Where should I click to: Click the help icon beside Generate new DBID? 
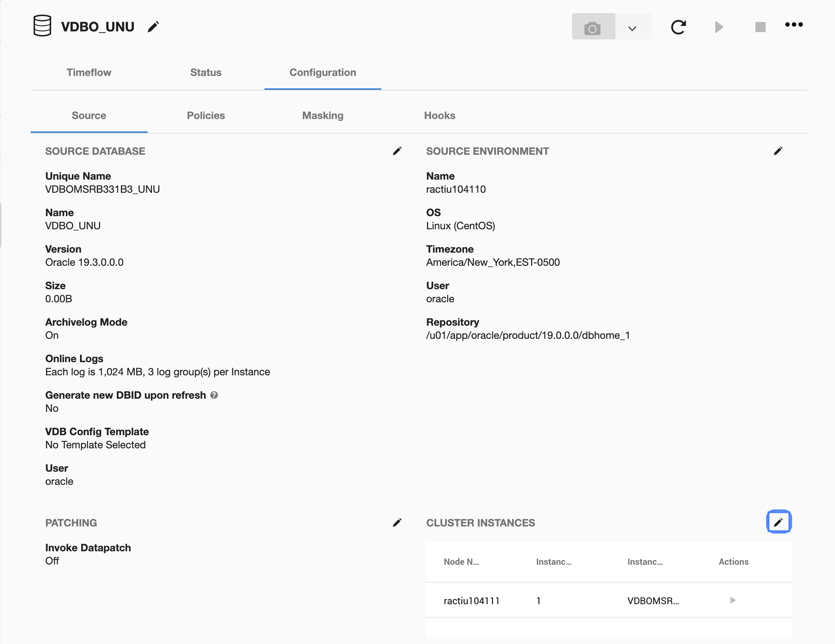click(x=214, y=395)
